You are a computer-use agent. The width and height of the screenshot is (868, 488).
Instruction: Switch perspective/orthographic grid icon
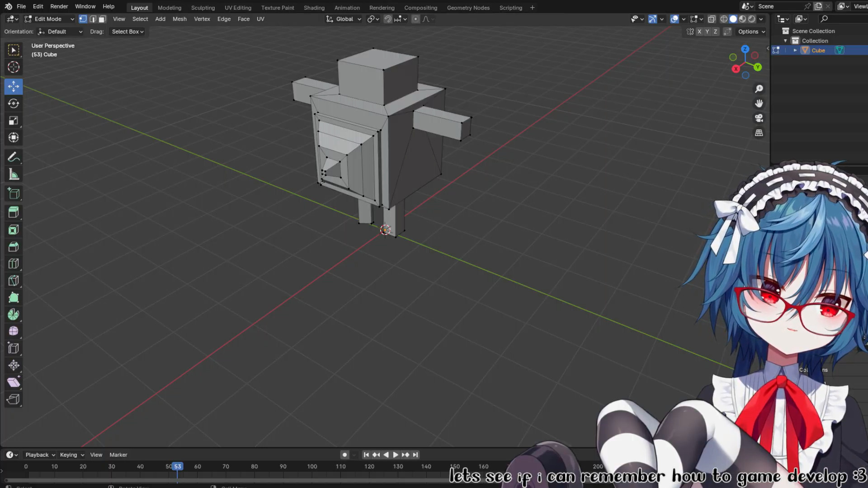(759, 133)
